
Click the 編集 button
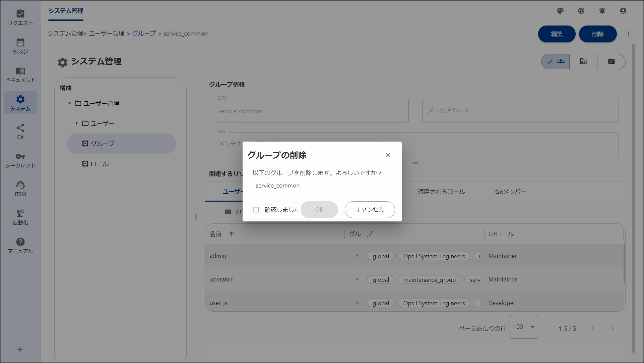tap(557, 34)
